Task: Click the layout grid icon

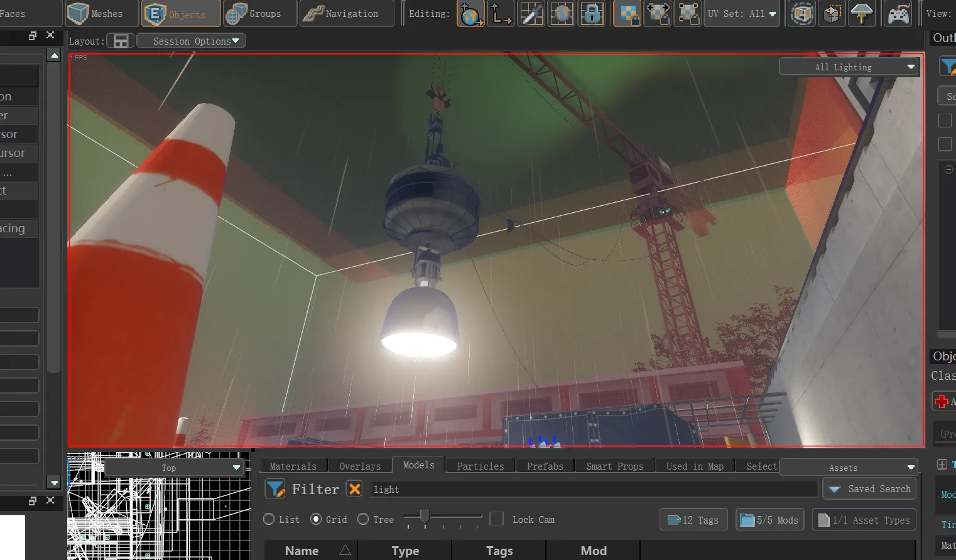Action: [x=121, y=41]
